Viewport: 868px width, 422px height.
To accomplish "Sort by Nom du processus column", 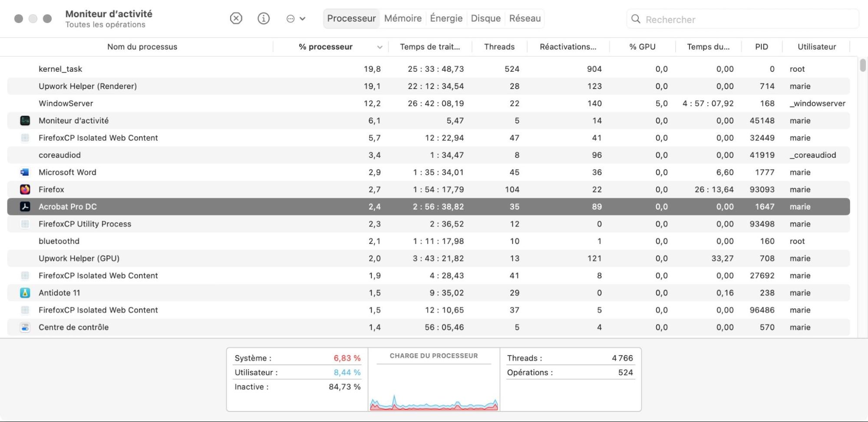I will pos(142,47).
